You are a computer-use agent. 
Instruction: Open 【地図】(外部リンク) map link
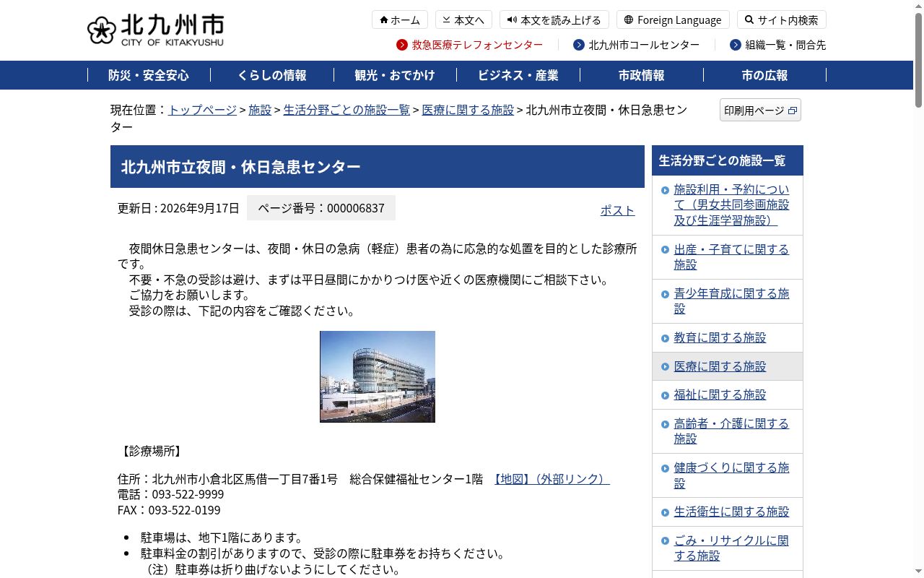[x=551, y=479]
